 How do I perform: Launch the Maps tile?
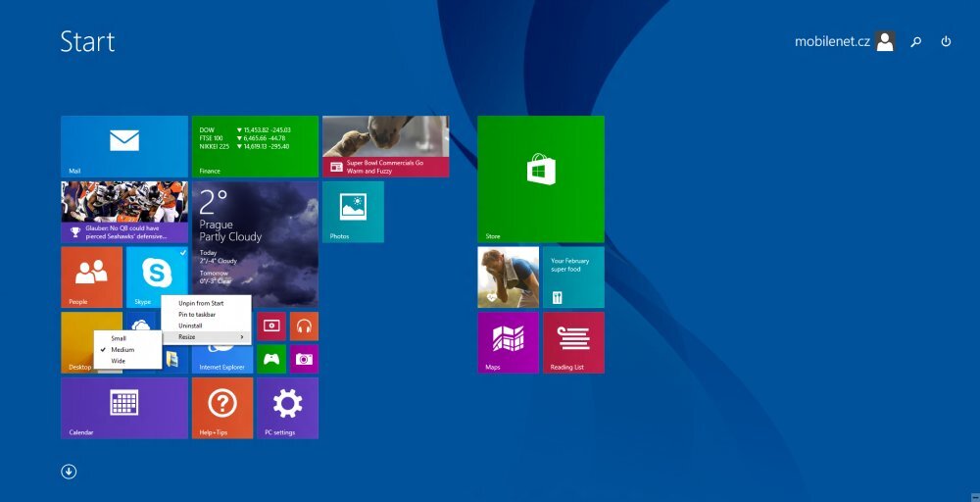point(508,342)
